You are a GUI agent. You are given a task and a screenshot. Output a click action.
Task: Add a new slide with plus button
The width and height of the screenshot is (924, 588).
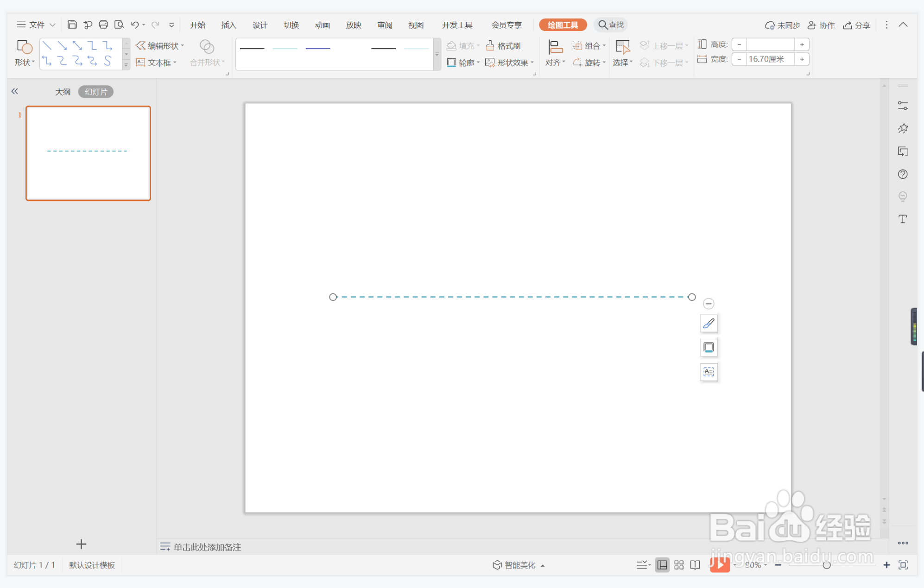pyautogui.click(x=81, y=544)
